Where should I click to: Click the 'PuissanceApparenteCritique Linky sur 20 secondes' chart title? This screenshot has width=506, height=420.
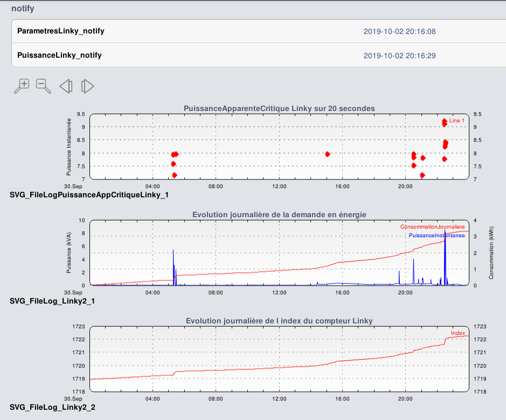pos(279,108)
